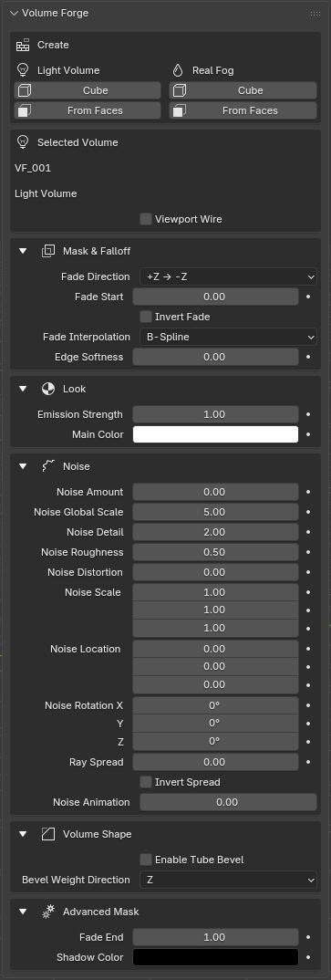Click the Noise Distortion value field
The height and width of the screenshot is (980, 331).
tap(215, 572)
